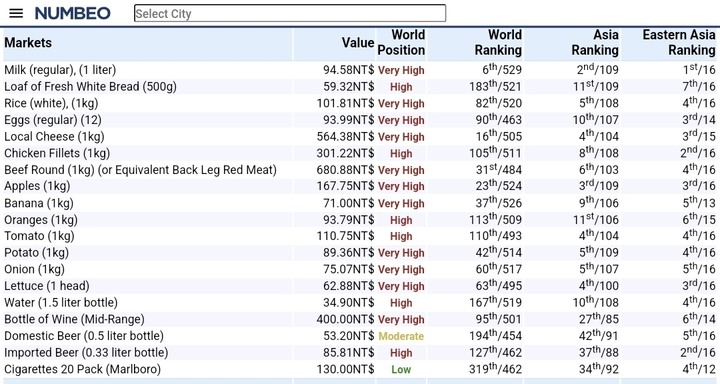Click the Asia Ranking column header
Image resolution: width=720 pixels, height=384 pixels.
[x=595, y=42]
